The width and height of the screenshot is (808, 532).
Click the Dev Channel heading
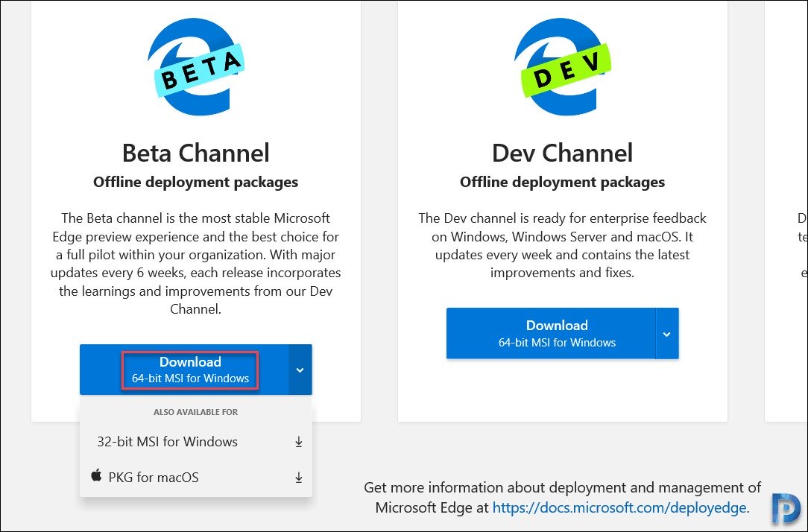point(562,153)
